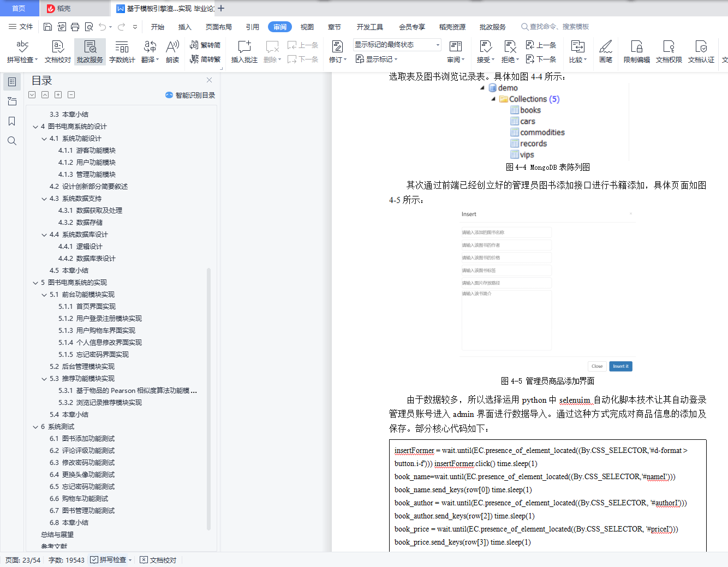Open the 显示标记 dropdown
Screen dimensions: 728x567
point(377,59)
